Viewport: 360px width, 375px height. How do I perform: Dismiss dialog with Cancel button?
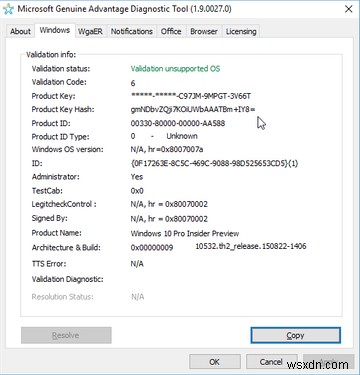click(271, 362)
